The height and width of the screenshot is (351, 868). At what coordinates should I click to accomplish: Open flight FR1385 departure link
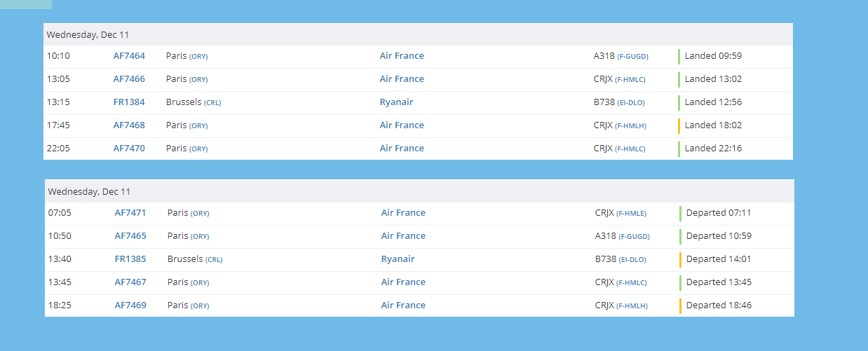pyautogui.click(x=130, y=259)
